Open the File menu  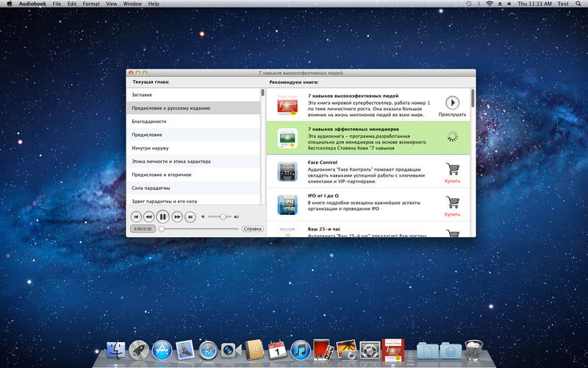pos(57,4)
